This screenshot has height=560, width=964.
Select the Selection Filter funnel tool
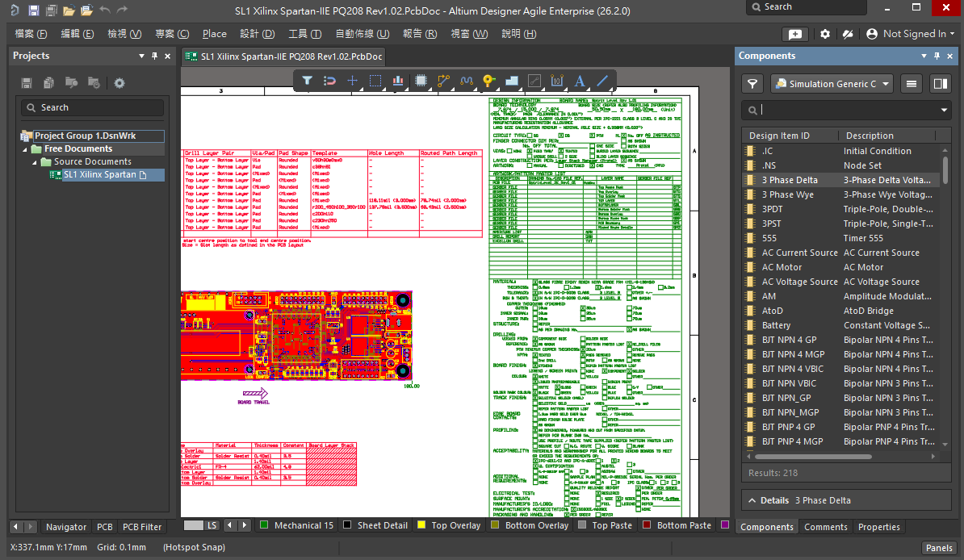pyautogui.click(x=307, y=81)
